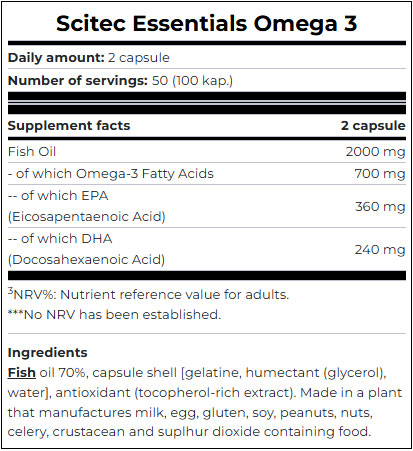Click the 700 mg value
The width and height of the screenshot is (413, 451).
[380, 174]
